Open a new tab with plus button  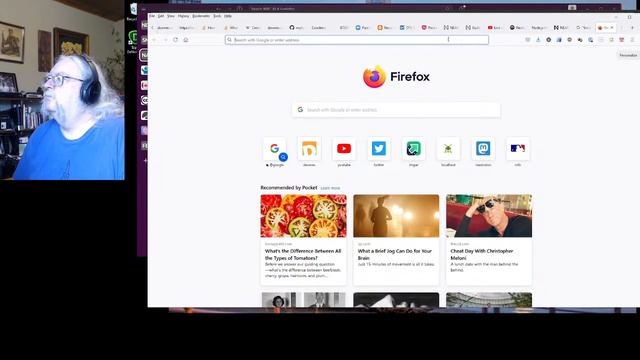tap(632, 27)
